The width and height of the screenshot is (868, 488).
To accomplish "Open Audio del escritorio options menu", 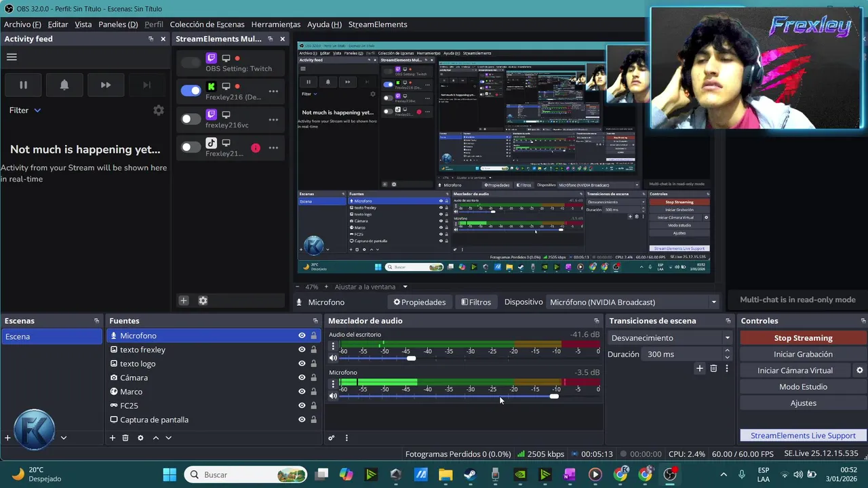I will [x=333, y=346].
